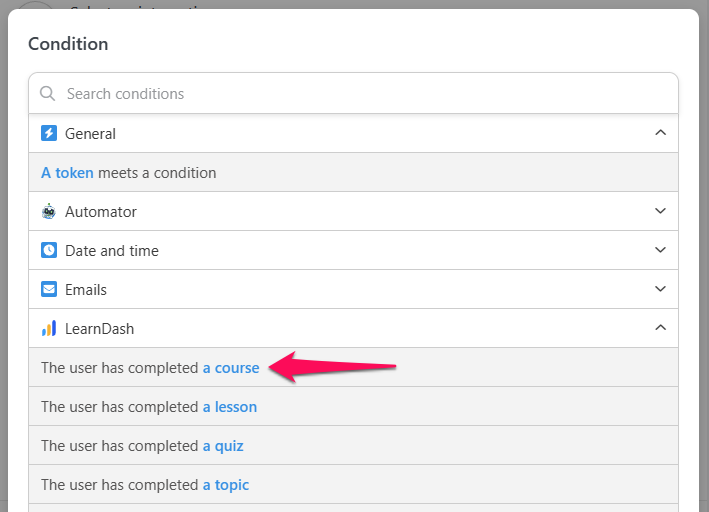Click the Emails envelope icon
Image resolution: width=709 pixels, height=512 pixels.
(x=49, y=289)
